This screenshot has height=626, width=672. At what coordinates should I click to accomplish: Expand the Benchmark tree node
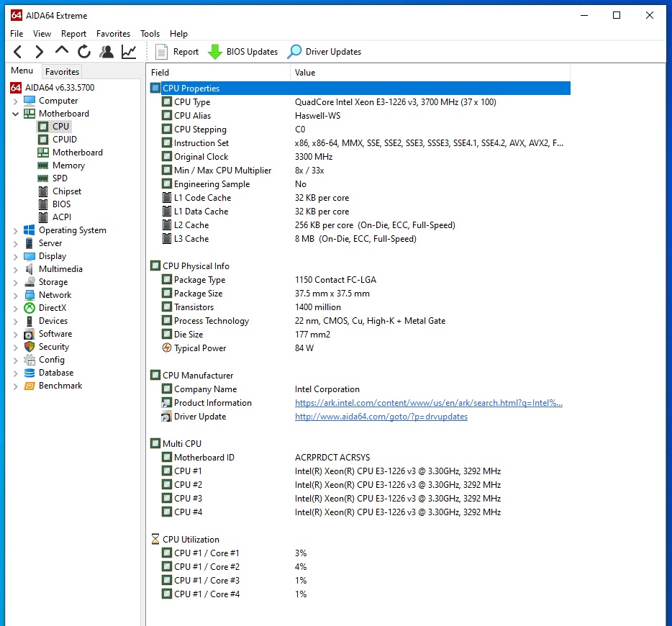tap(16, 386)
